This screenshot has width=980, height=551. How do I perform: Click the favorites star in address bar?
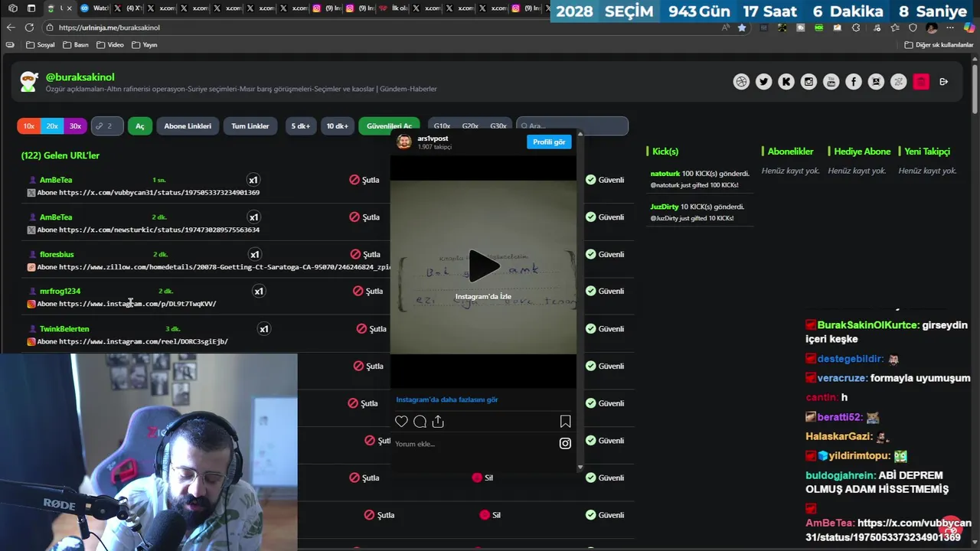pyautogui.click(x=742, y=28)
